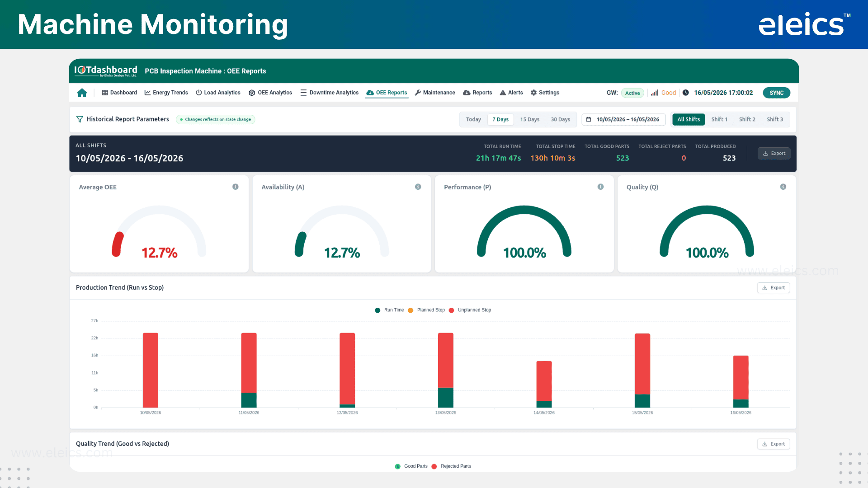Click the Rejected Parts red legend swatch
Image resolution: width=868 pixels, height=488 pixels.
pos(434,466)
